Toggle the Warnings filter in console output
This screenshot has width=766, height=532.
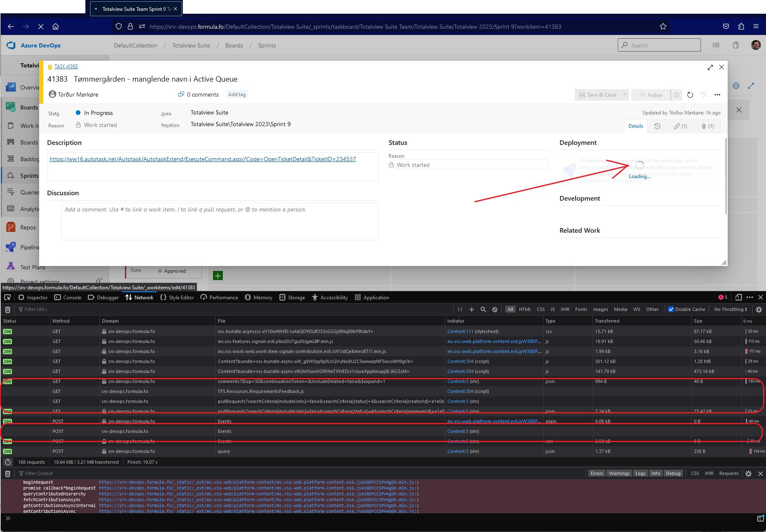(619, 473)
